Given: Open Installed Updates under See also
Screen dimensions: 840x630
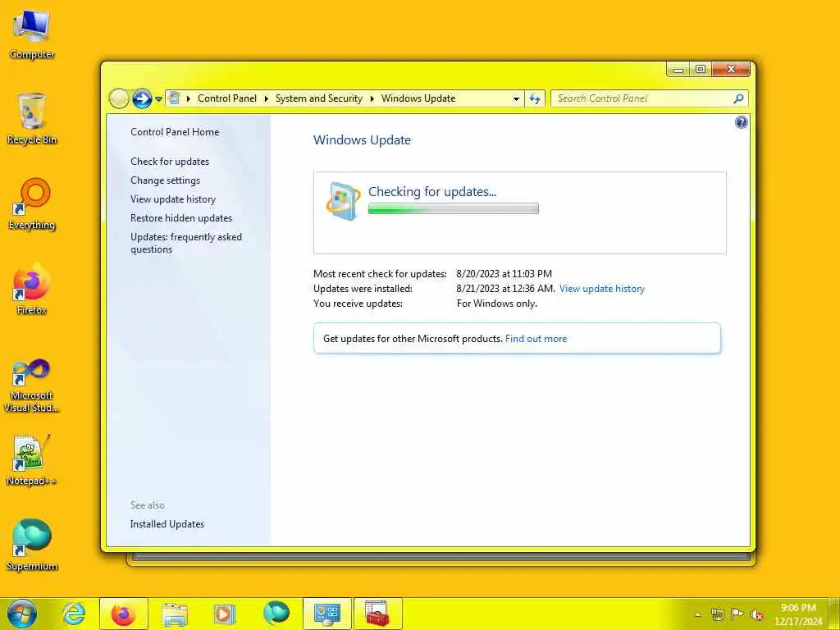Looking at the screenshot, I should (167, 524).
